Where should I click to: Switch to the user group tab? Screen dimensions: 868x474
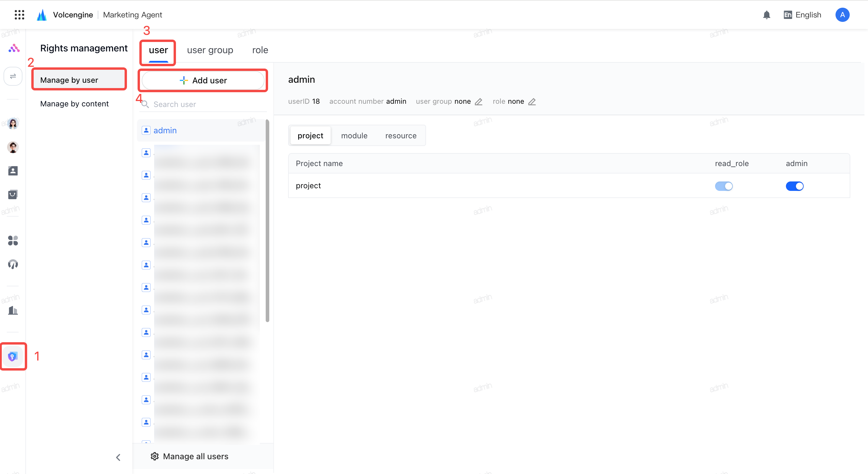[210, 50]
